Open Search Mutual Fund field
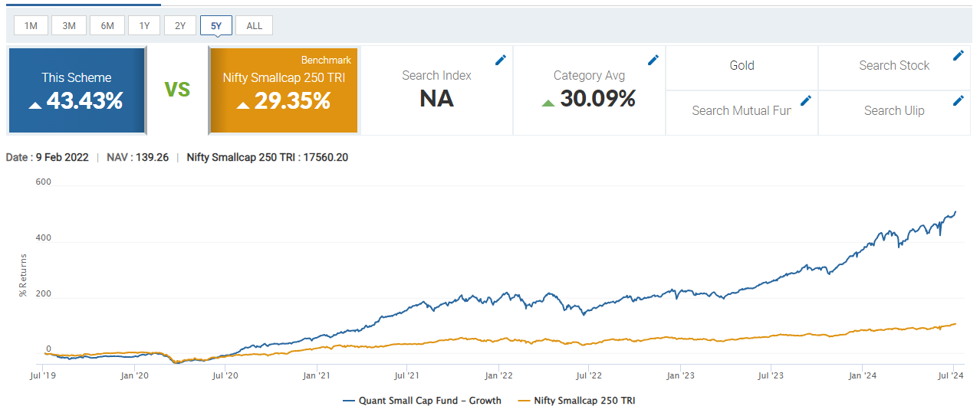Viewport: 980px width, 416px height. pos(742,113)
